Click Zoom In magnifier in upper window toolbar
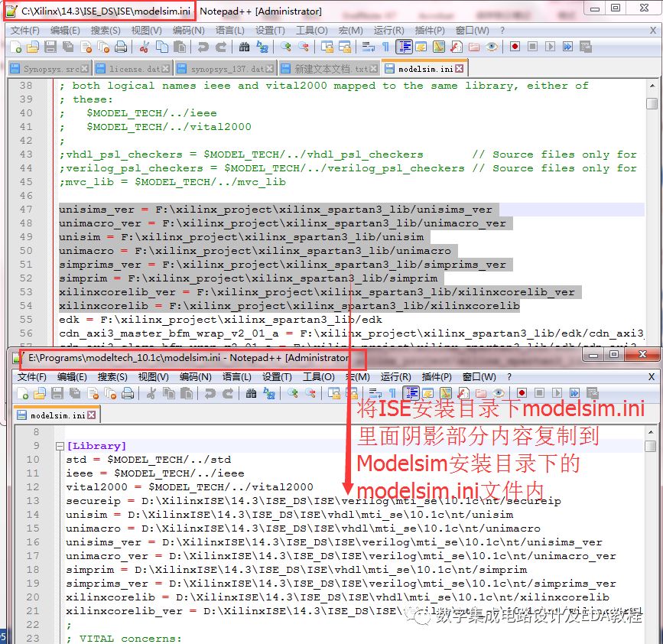663x644 pixels. point(285,47)
